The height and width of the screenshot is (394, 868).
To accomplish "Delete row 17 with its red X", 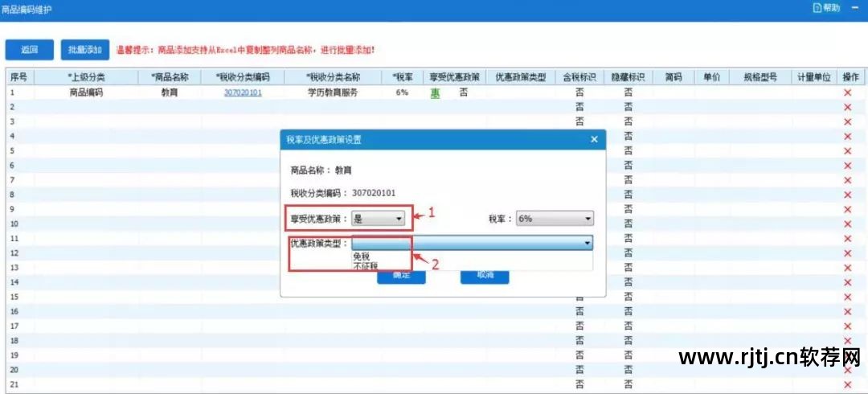I will click(847, 326).
